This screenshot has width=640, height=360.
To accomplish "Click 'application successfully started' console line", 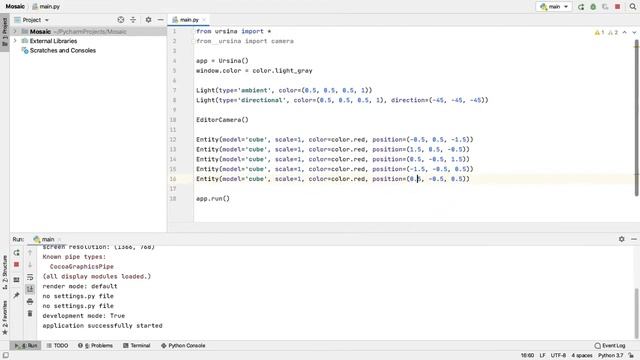I will [x=102, y=326].
